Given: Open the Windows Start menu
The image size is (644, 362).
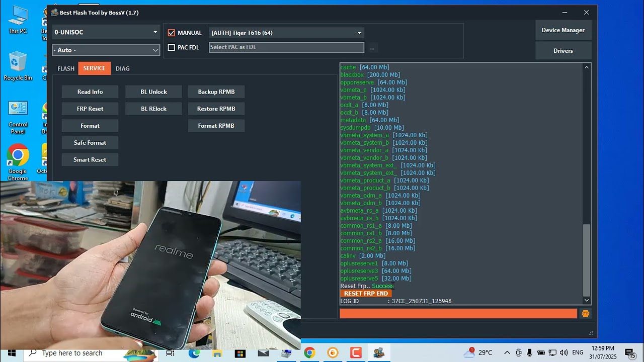Looking at the screenshot, I should coord(12,353).
